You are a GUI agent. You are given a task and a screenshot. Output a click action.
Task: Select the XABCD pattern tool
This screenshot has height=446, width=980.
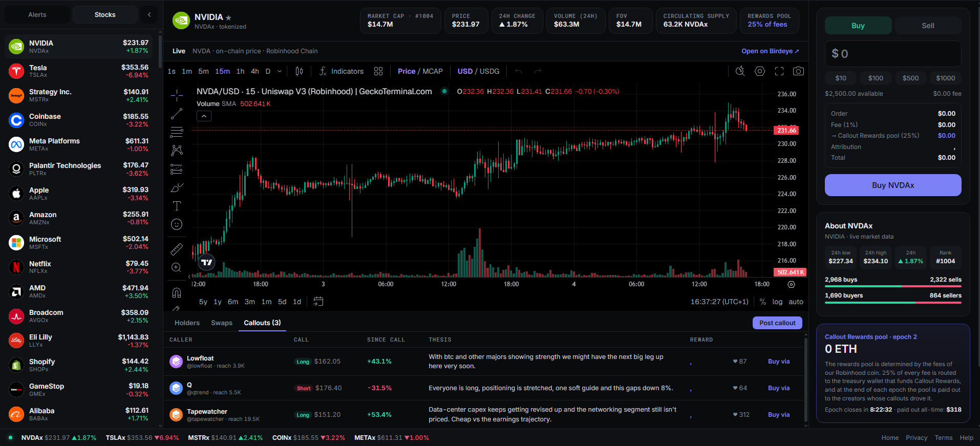pos(177,150)
